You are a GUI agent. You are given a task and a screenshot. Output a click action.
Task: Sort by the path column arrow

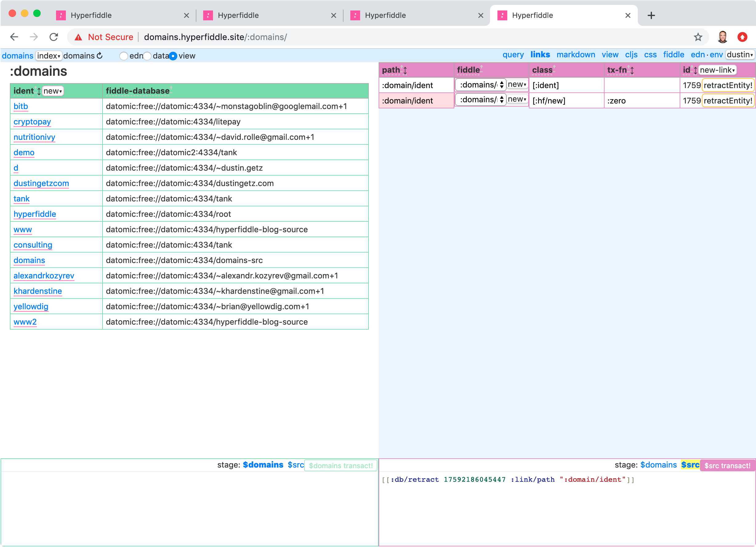405,70
